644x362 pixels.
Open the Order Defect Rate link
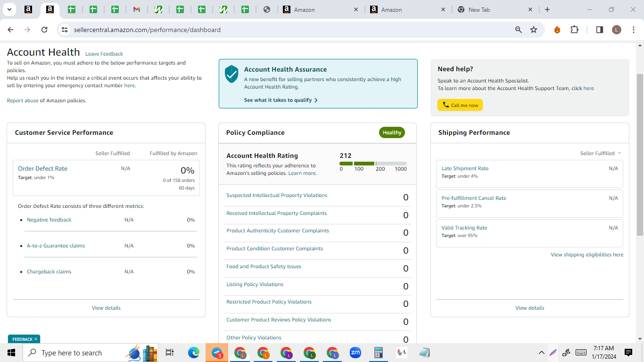[x=43, y=168]
